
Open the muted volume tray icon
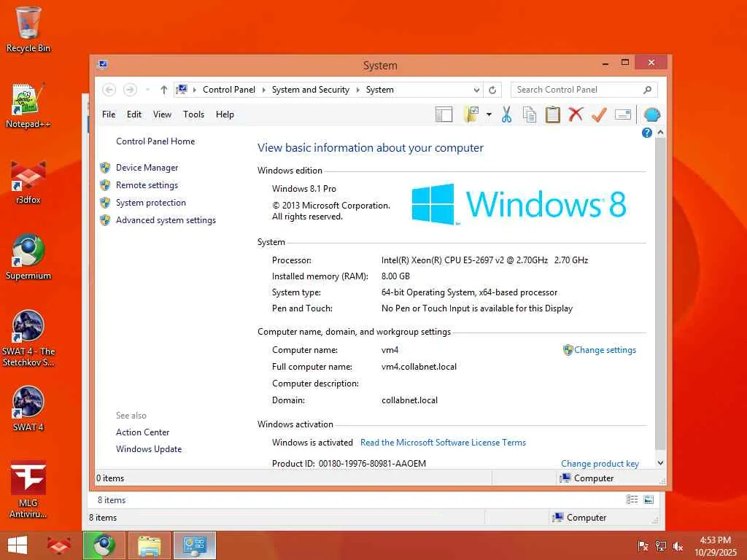tap(678, 546)
